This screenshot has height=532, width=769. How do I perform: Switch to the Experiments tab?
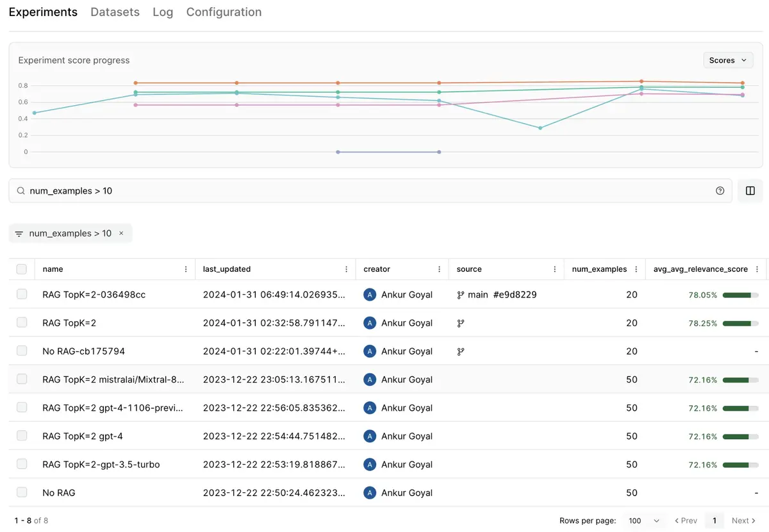43,12
